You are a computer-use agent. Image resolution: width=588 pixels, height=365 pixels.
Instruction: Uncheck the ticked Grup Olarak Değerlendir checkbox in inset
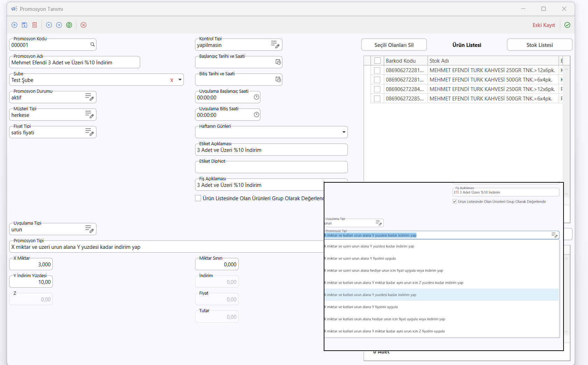[454, 202]
